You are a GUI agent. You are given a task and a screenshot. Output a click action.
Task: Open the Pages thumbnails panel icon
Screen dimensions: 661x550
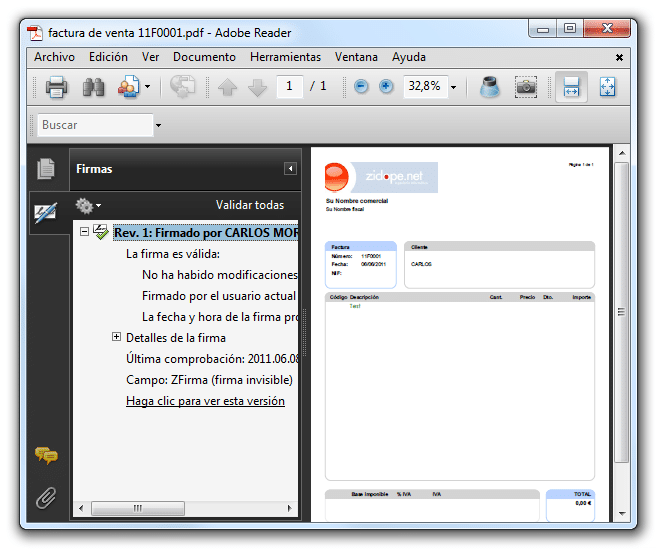(46, 169)
